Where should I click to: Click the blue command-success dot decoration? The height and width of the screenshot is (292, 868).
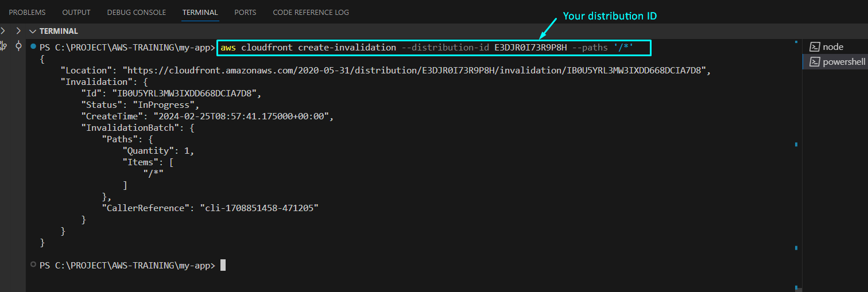coord(33,45)
